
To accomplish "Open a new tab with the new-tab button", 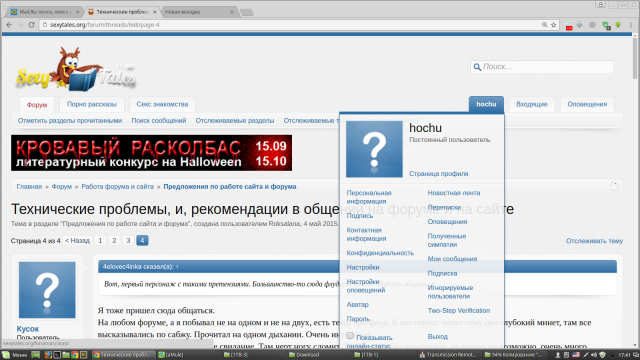I will click(x=247, y=12).
